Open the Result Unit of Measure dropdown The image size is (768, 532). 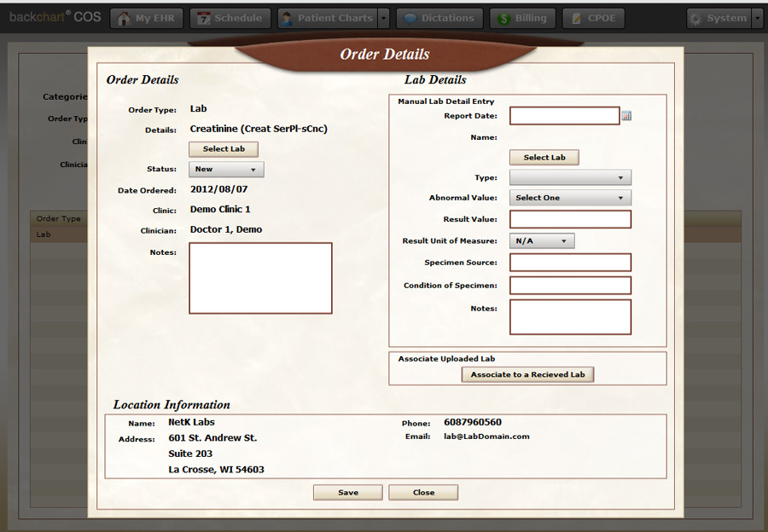click(542, 241)
